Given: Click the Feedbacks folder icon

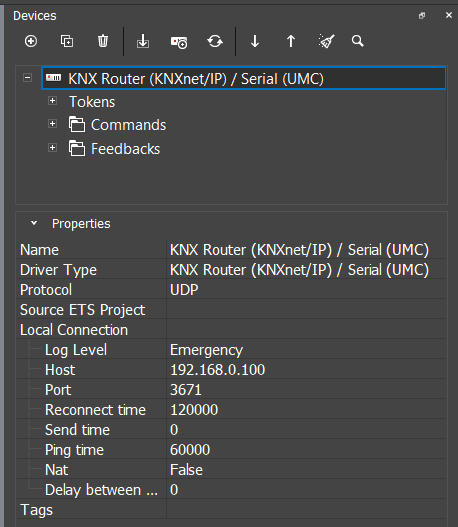Looking at the screenshot, I should tap(77, 148).
